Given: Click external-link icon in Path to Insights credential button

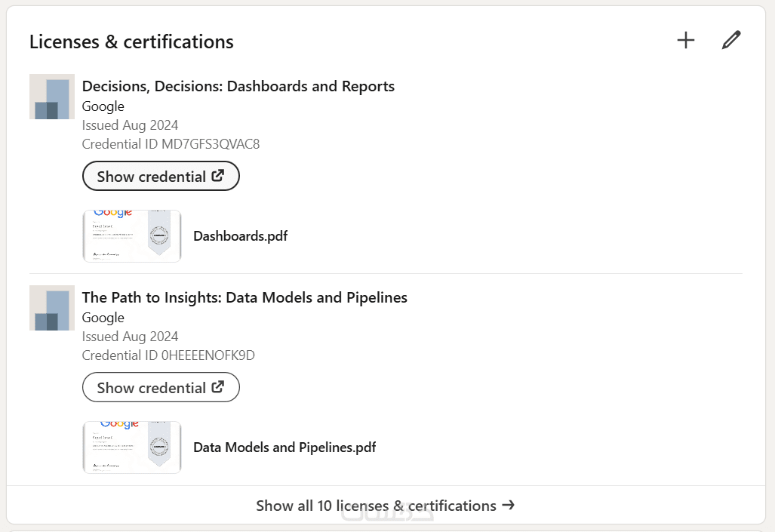Looking at the screenshot, I should point(218,387).
